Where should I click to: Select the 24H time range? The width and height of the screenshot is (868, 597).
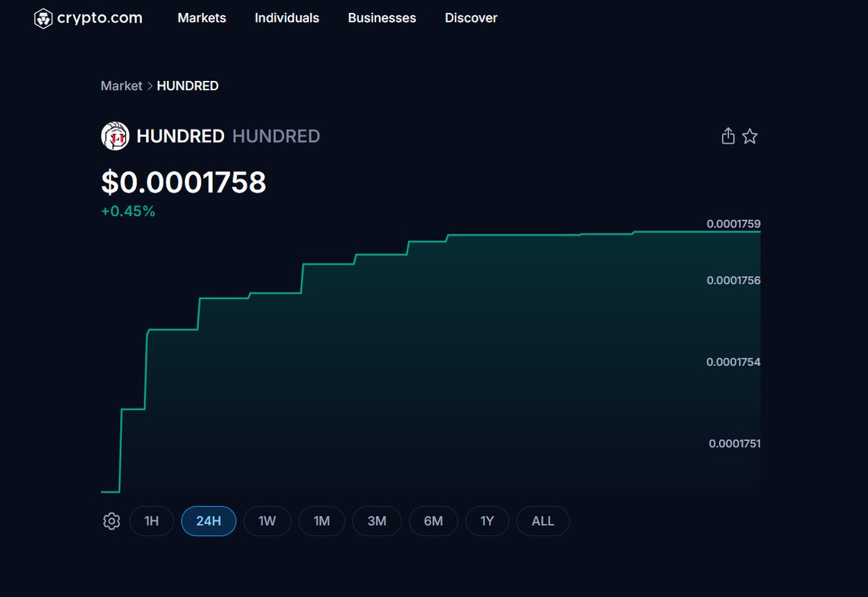click(208, 521)
